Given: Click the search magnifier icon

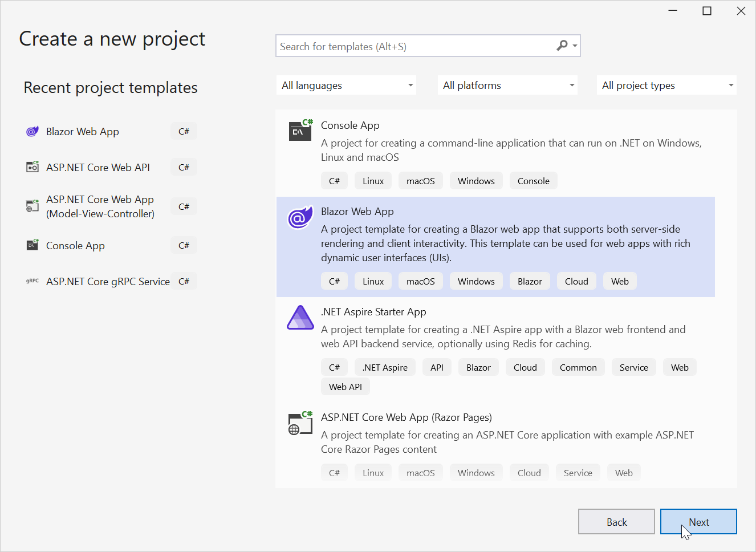Looking at the screenshot, I should 562,46.
